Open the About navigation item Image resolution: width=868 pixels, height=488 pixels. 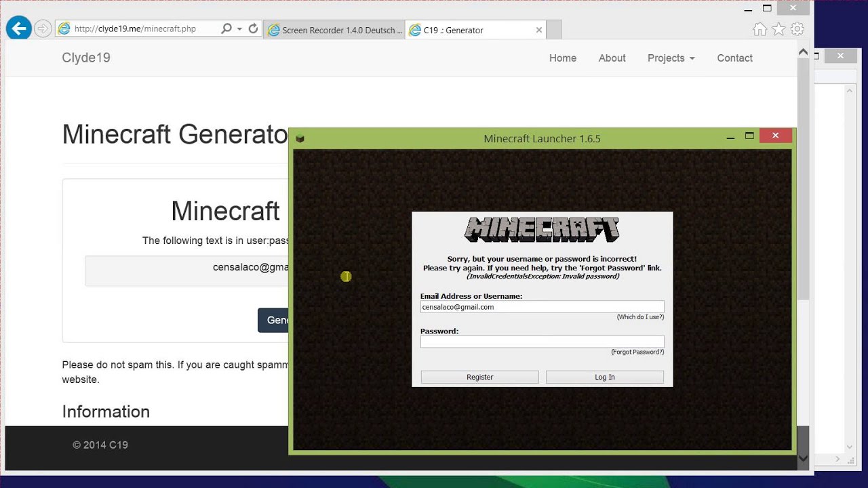pyautogui.click(x=612, y=58)
